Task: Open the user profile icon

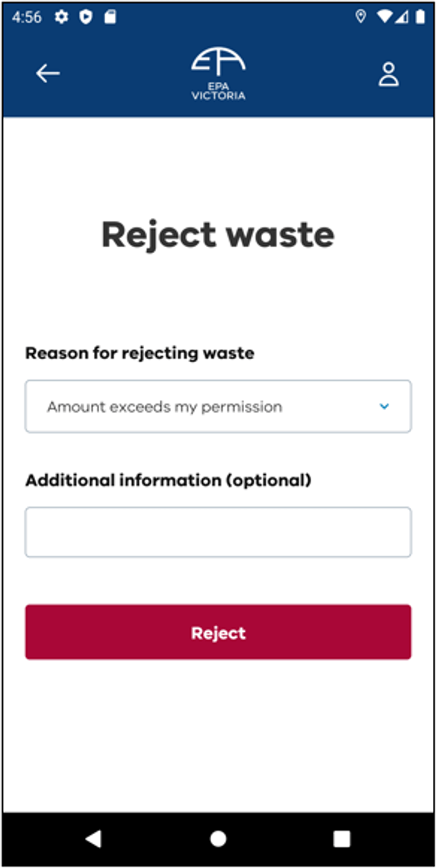Action: pos(389,73)
